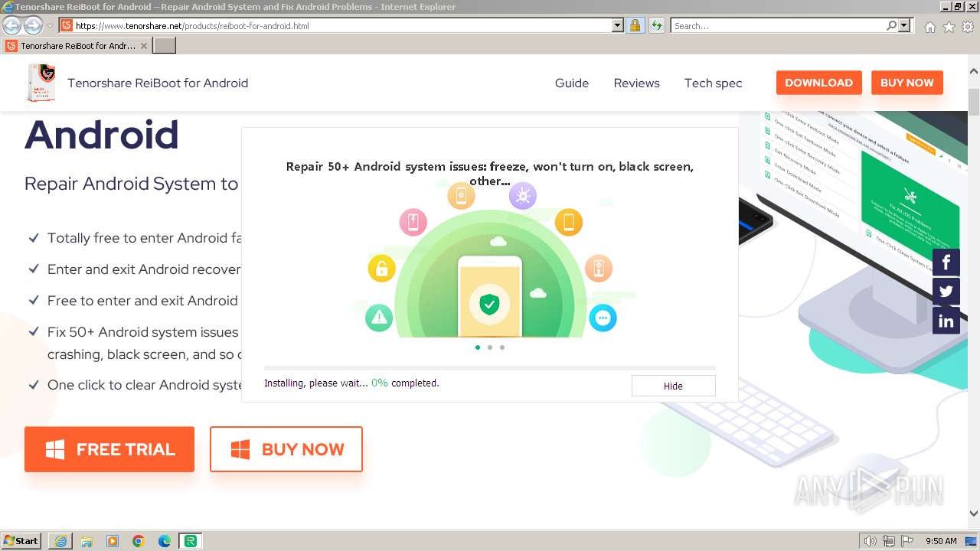The width and height of the screenshot is (980, 551).
Task: Open Internet Explorer from taskbar
Action: click(60, 541)
